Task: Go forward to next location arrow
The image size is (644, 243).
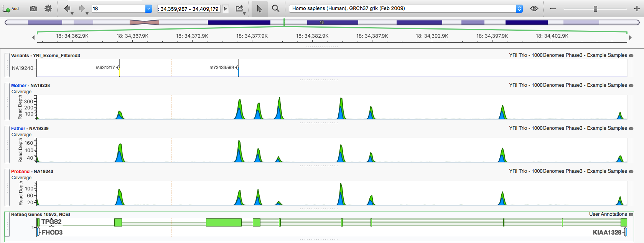Action: [x=82, y=8]
